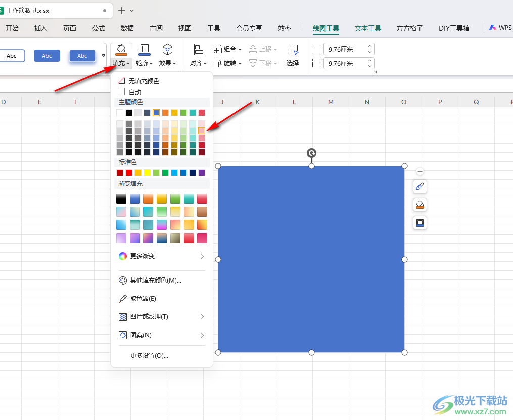Open the Group dropdown arrow
This screenshot has height=420, width=513.
tap(240, 49)
